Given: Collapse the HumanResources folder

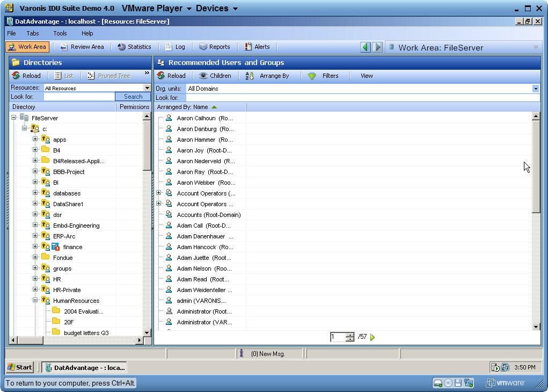Looking at the screenshot, I should tap(35, 300).
